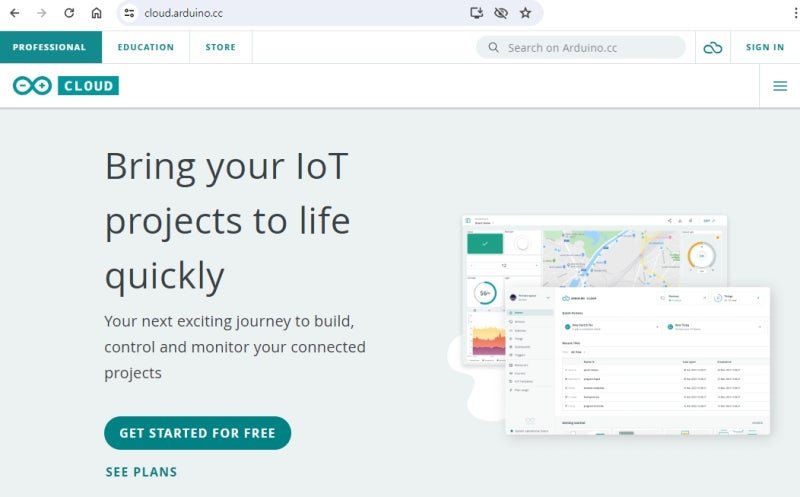Click the browser forward arrow

tap(42, 13)
